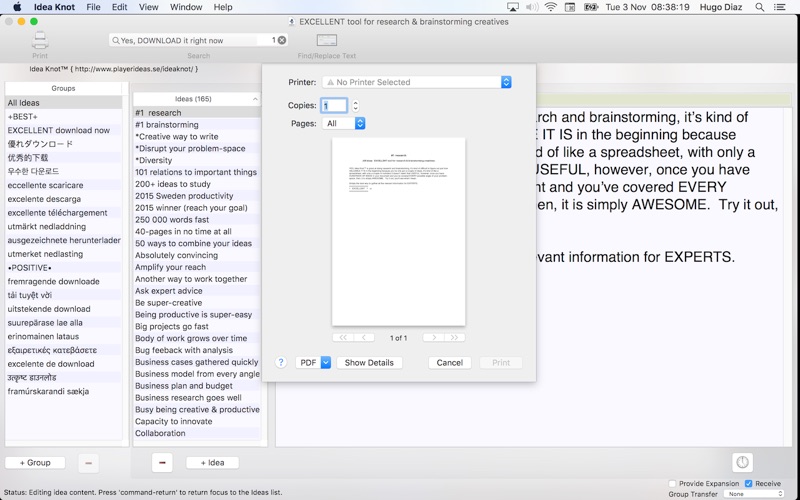Select the #1 brainstorming idea
Screen dimensions: 800x500
197,124
